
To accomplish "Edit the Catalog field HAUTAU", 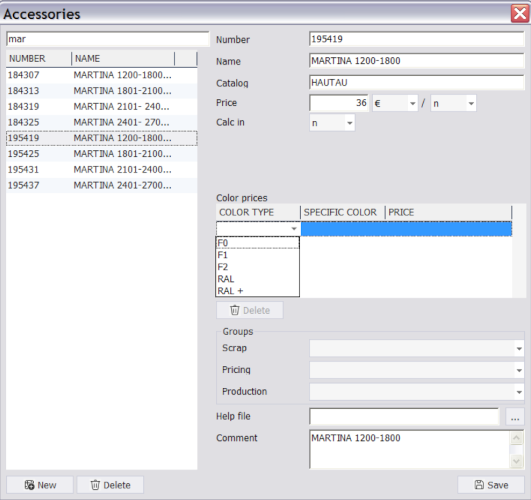I will [x=417, y=83].
